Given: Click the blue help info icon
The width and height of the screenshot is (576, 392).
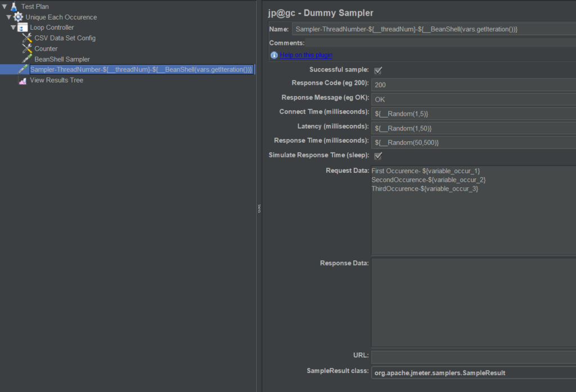Looking at the screenshot, I should (274, 55).
